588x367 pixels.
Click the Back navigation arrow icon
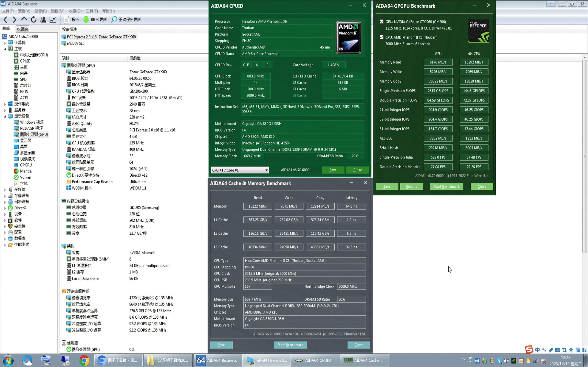[5, 19]
